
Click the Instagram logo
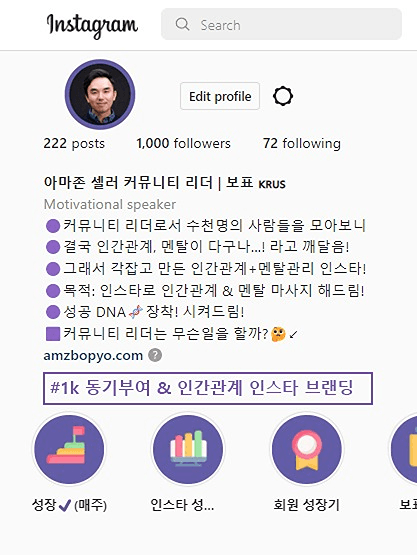[92, 25]
